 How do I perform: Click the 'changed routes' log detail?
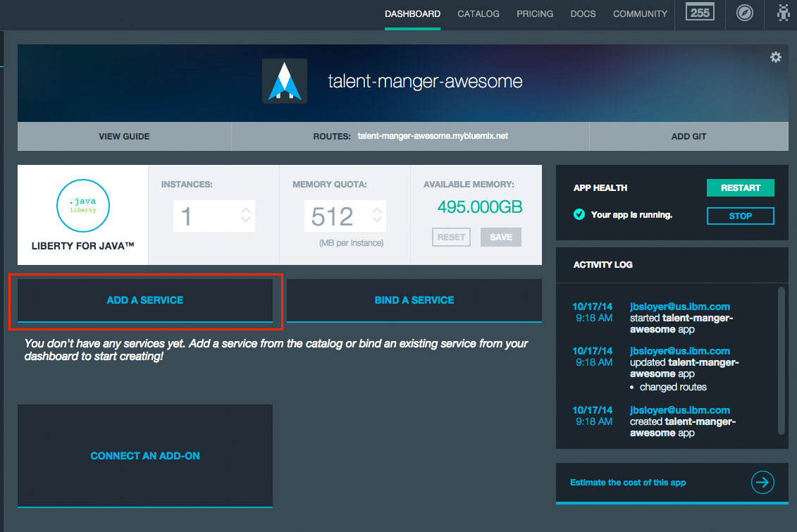coord(673,387)
